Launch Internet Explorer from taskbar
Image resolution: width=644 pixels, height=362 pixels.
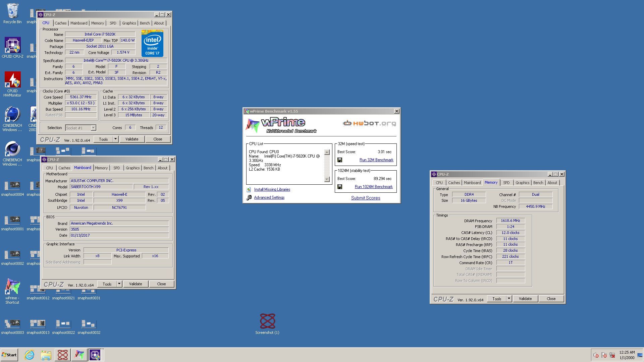coord(30,355)
